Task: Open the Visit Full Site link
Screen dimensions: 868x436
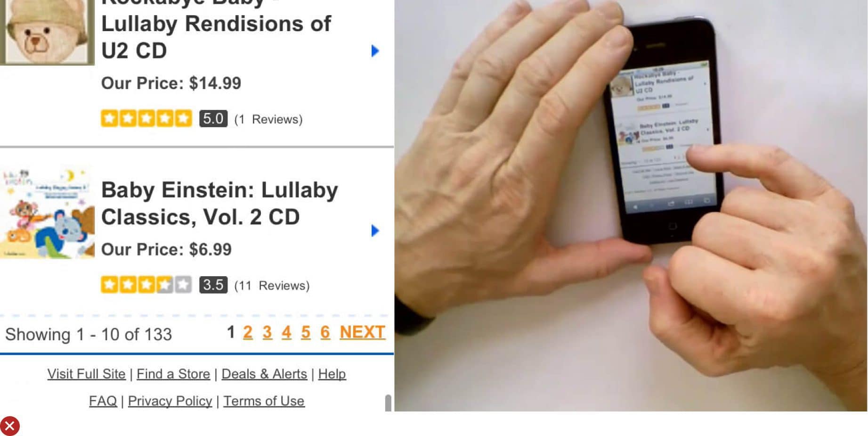Action: click(x=86, y=374)
